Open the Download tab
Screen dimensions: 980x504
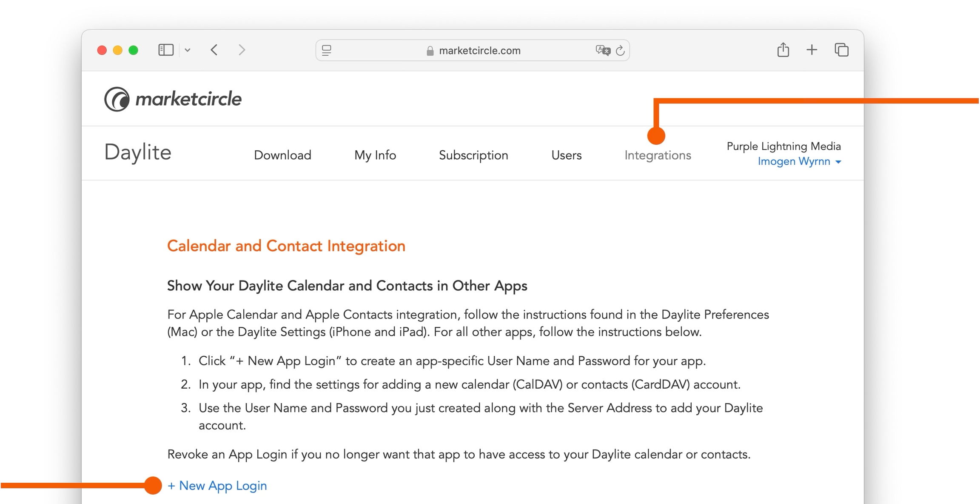(x=282, y=155)
